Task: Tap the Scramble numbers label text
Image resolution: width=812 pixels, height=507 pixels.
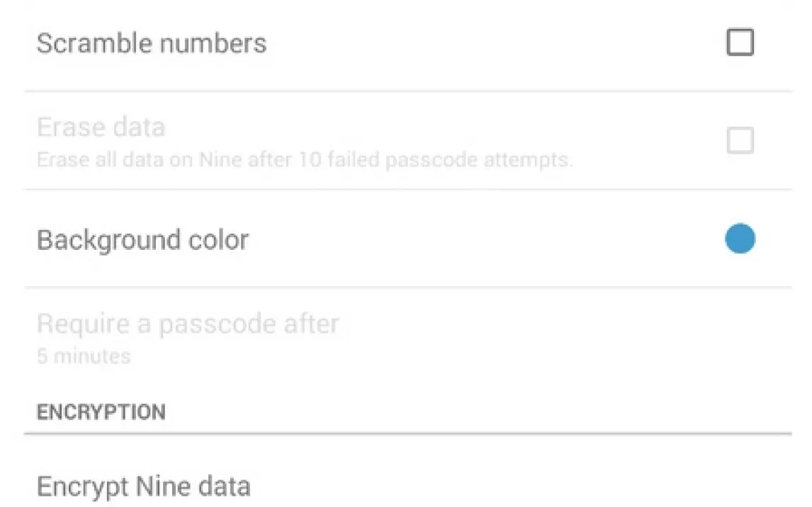Action: [152, 44]
